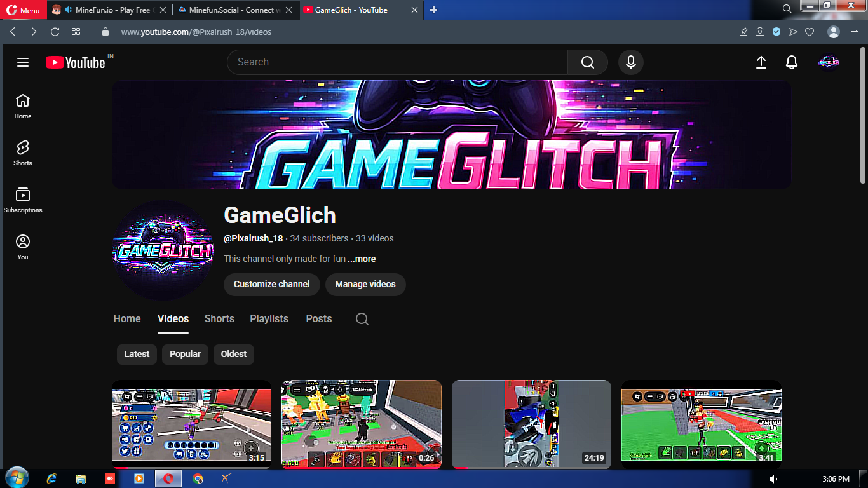The image size is (868, 488).
Task: Switch to the Playlists tab
Action: (269, 319)
